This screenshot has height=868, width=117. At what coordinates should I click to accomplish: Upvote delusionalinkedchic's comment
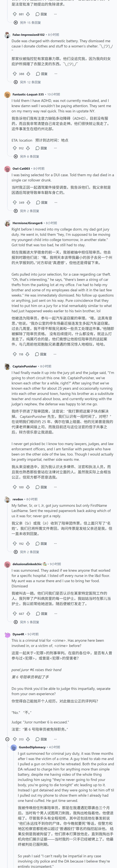15,614
